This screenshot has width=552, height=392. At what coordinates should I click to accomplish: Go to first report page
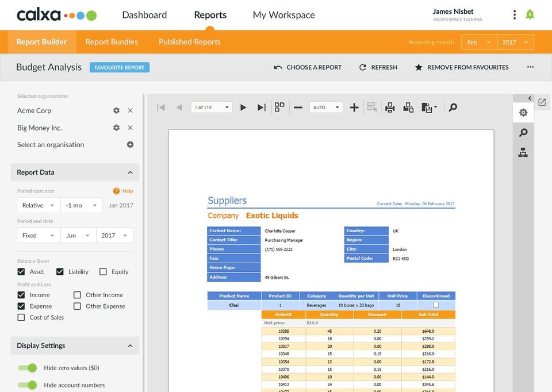161,107
